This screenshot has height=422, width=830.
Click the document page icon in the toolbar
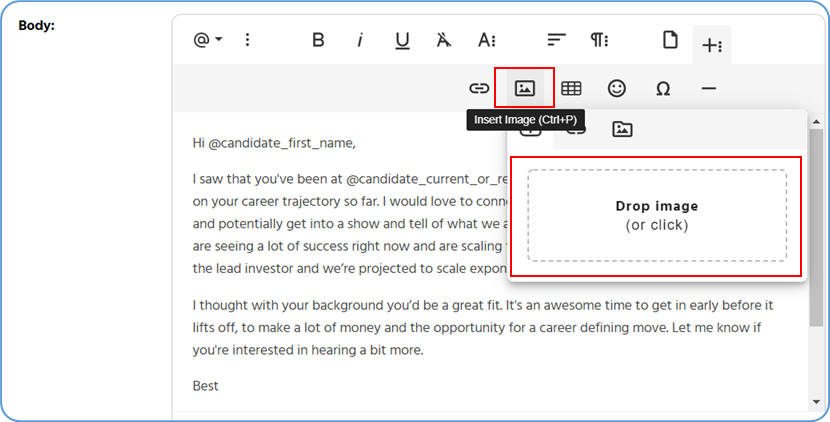click(670, 41)
